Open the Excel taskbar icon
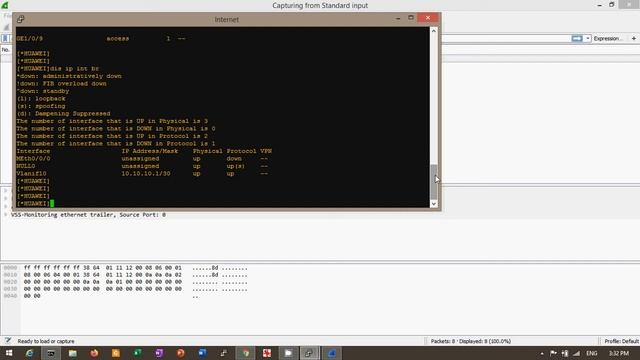The height and width of the screenshot is (360, 640). tap(138, 353)
